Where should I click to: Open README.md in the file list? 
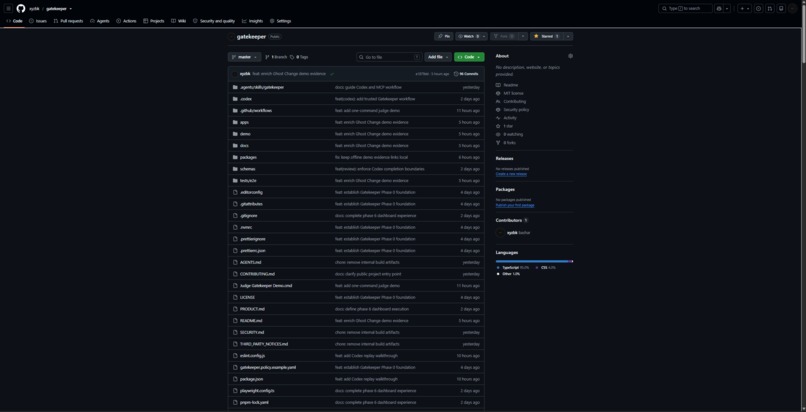pos(251,321)
